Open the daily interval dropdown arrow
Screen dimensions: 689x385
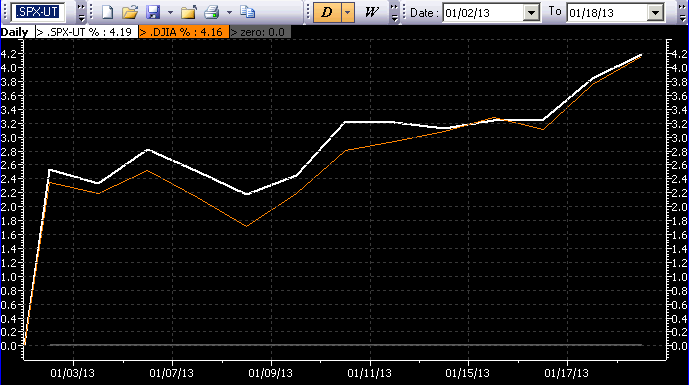[x=348, y=12]
